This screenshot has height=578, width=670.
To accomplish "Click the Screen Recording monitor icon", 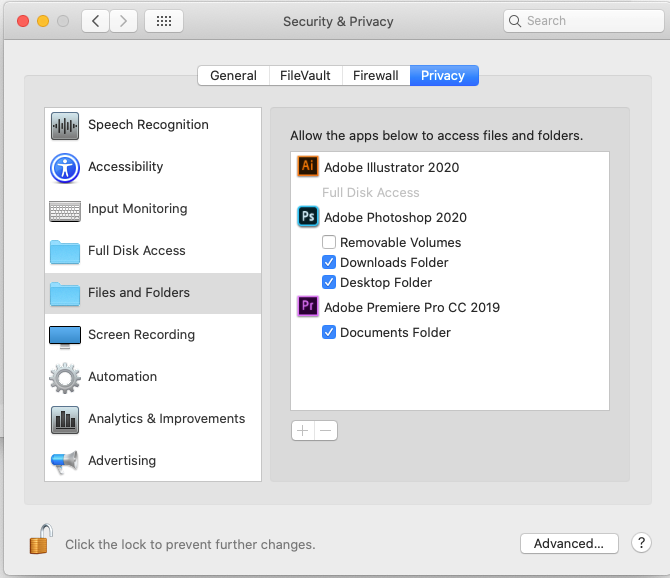I will (65, 337).
